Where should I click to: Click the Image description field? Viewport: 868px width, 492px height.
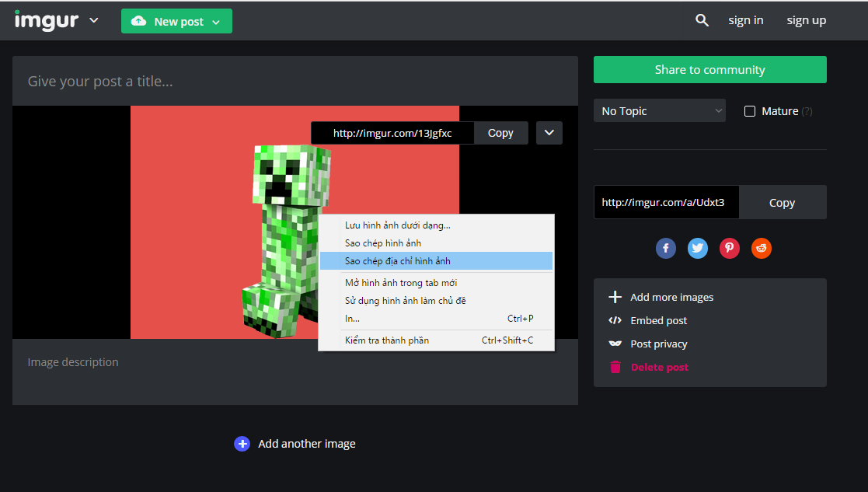295,372
